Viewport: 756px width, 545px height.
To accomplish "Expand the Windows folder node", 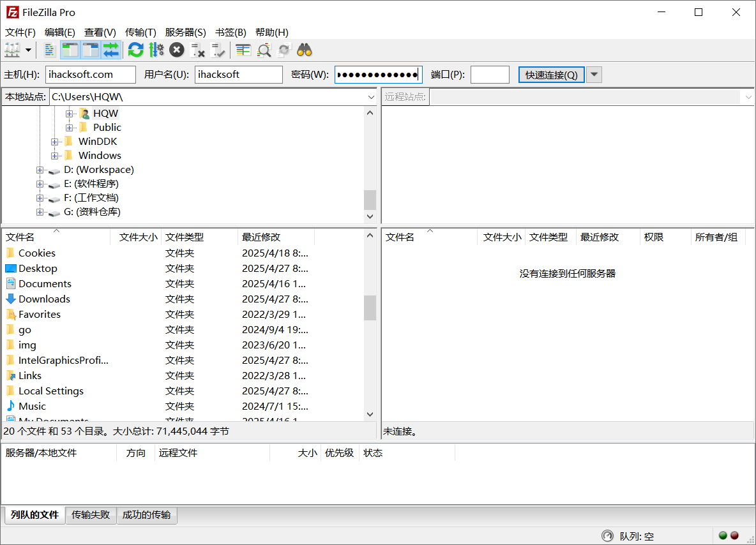I will tap(54, 156).
